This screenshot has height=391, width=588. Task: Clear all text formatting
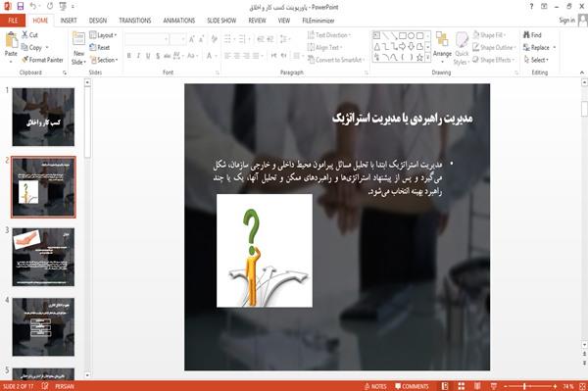click(214, 39)
